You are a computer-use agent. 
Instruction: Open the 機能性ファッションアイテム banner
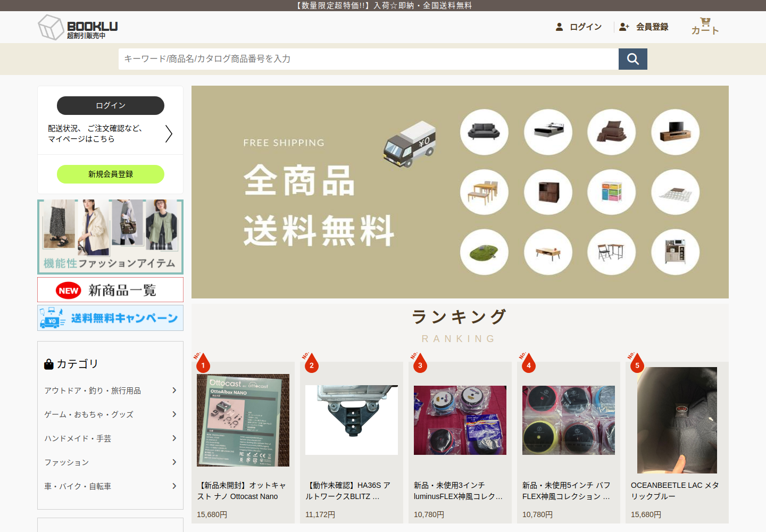[x=110, y=237]
